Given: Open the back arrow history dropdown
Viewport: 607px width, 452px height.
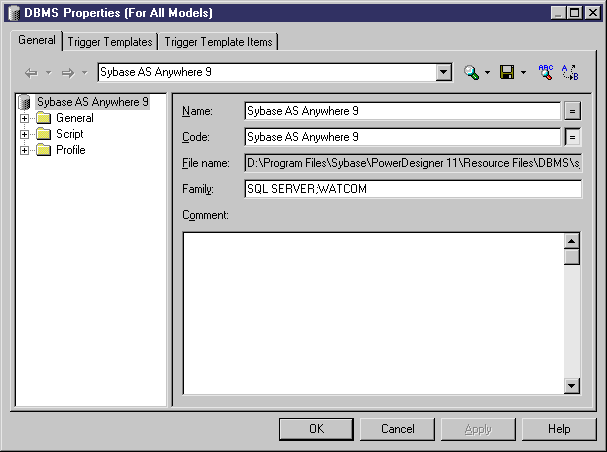Looking at the screenshot, I should click(48, 72).
